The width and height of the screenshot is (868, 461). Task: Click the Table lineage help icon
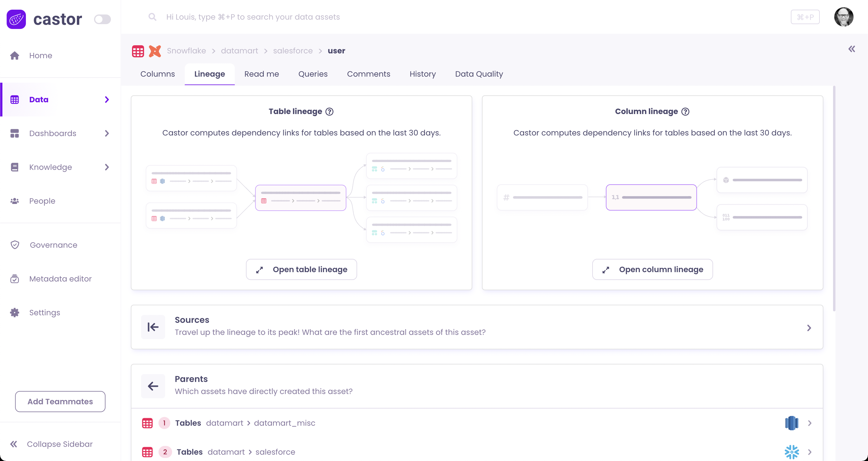point(329,112)
